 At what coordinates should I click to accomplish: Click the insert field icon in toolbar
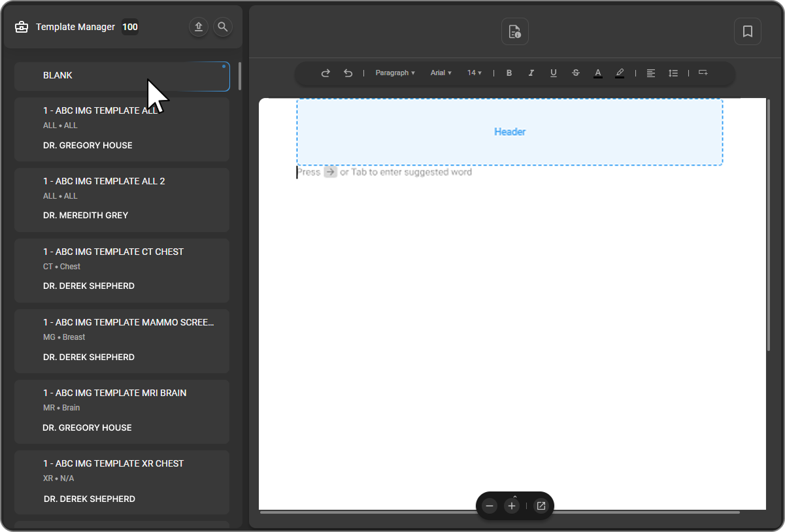[x=703, y=73]
